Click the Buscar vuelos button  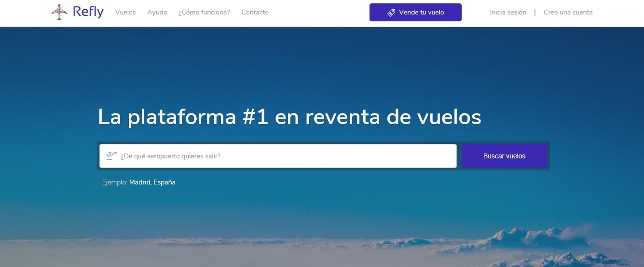(x=505, y=156)
